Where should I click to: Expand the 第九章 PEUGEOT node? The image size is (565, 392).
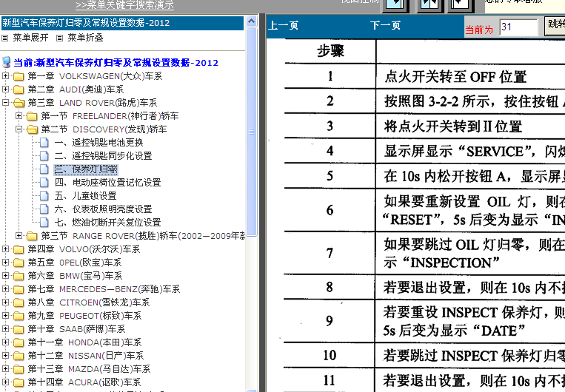coord(5,316)
